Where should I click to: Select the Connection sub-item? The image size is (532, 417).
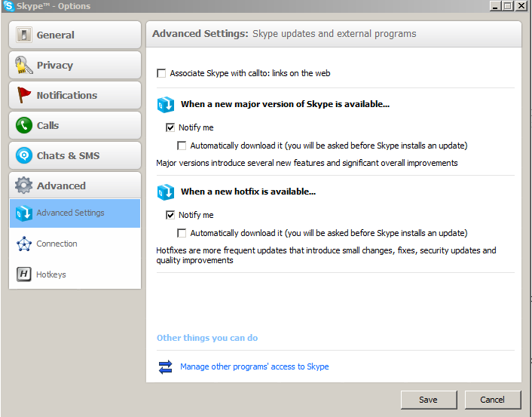point(75,244)
